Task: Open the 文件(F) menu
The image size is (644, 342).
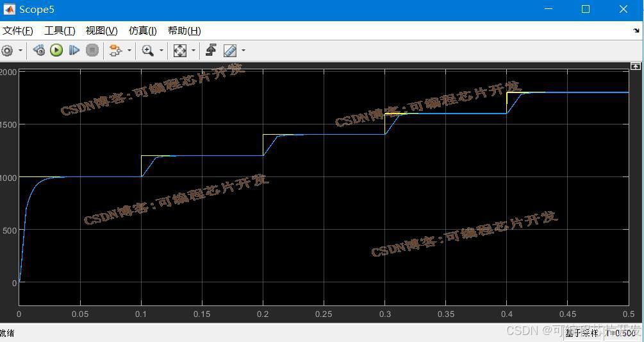Action: (x=17, y=31)
